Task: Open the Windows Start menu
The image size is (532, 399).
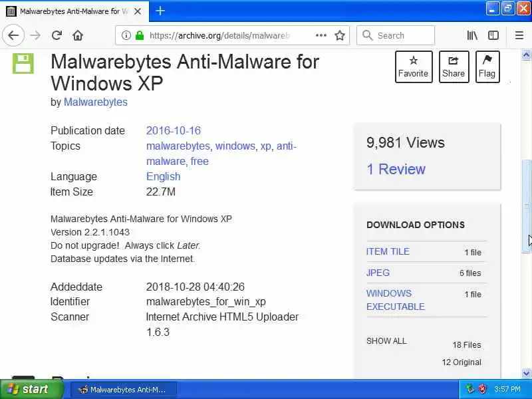Action: point(32,389)
